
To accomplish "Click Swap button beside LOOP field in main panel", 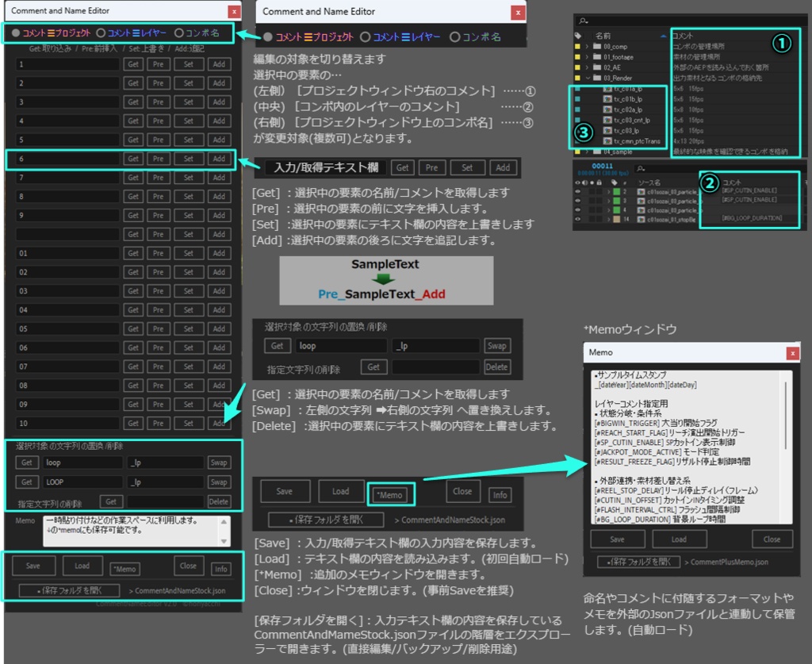I will [x=219, y=482].
